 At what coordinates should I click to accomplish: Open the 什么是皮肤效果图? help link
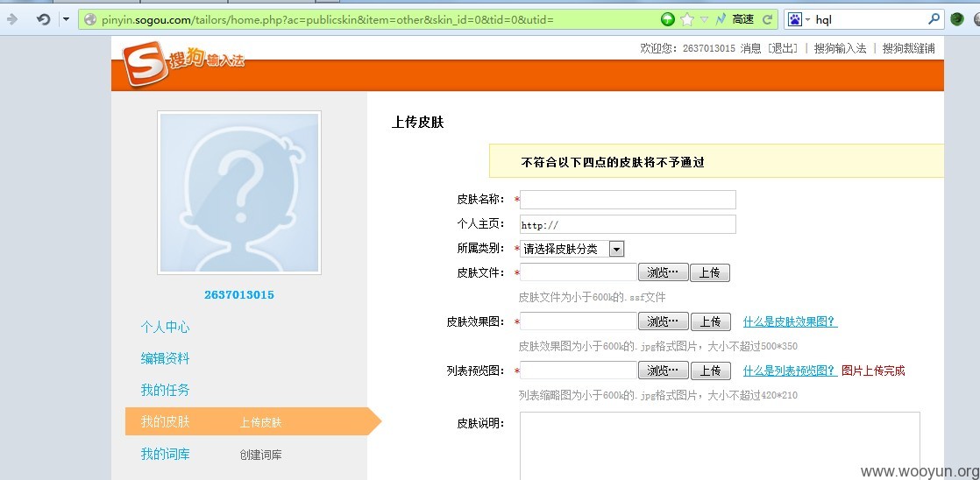(790, 322)
